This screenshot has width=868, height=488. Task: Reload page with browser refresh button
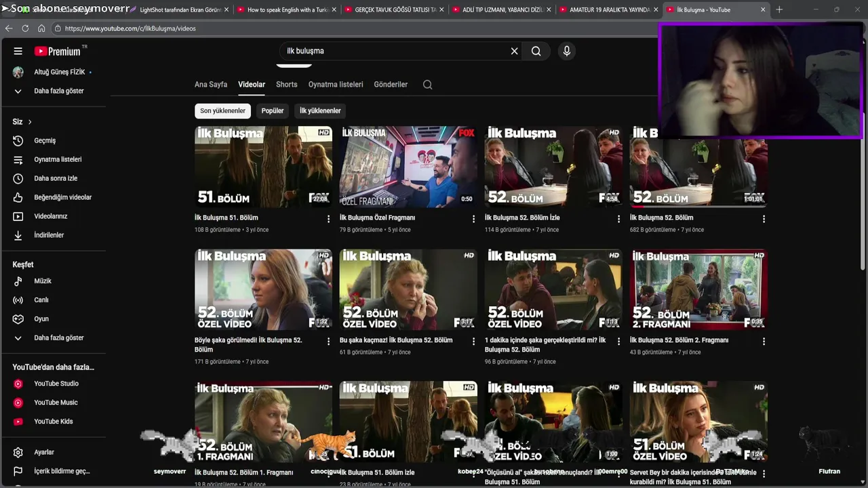[25, 28]
